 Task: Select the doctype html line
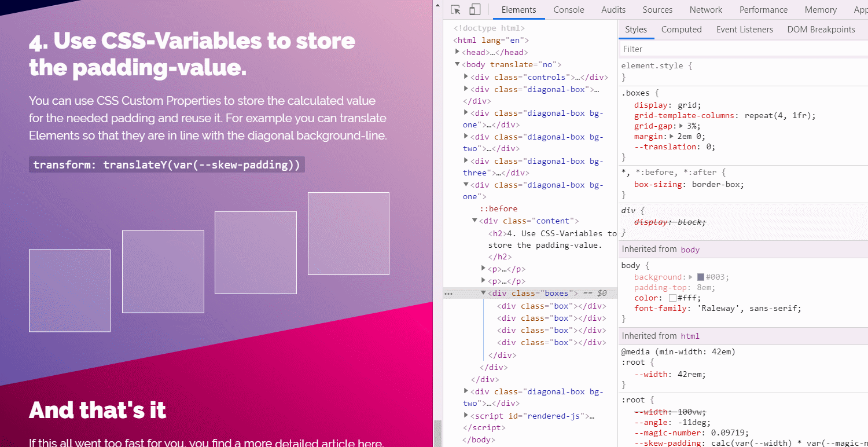tap(489, 28)
